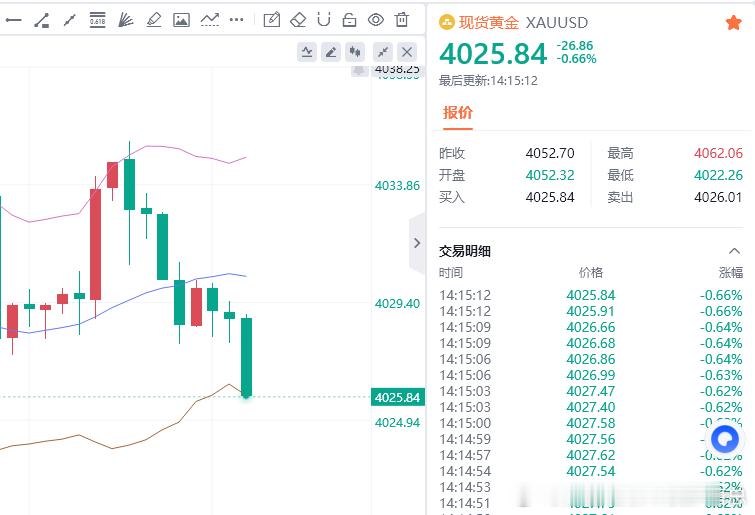This screenshot has height=515, width=755.
Task: Click the trade time 14:14:59
Action: tap(465, 439)
